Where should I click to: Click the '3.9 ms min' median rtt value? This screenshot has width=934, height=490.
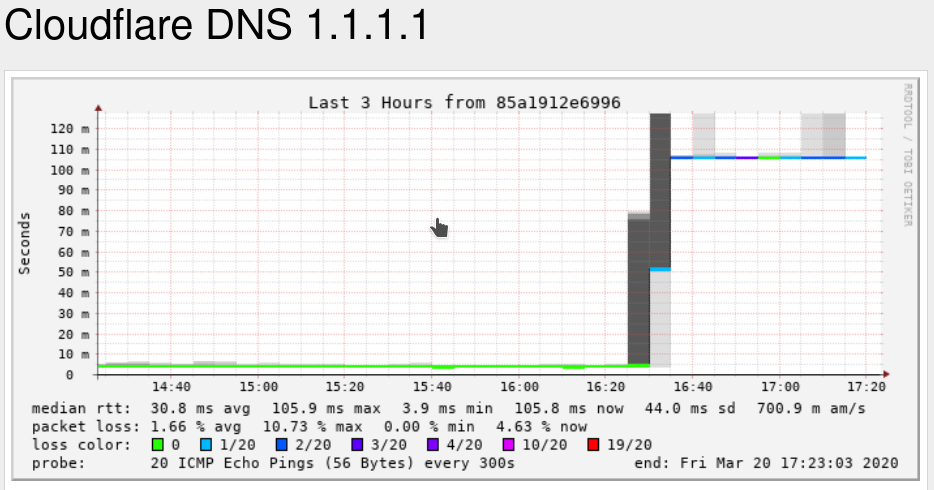click(x=447, y=409)
